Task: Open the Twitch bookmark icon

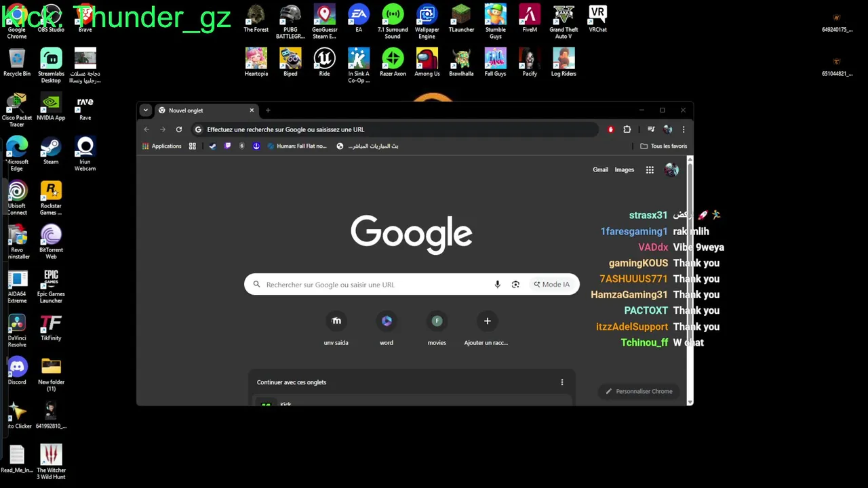Action: [227, 146]
